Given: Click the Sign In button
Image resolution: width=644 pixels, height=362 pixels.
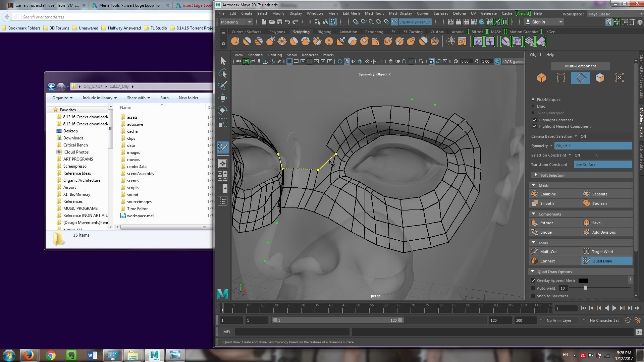Looking at the screenshot, I should [x=543, y=22].
